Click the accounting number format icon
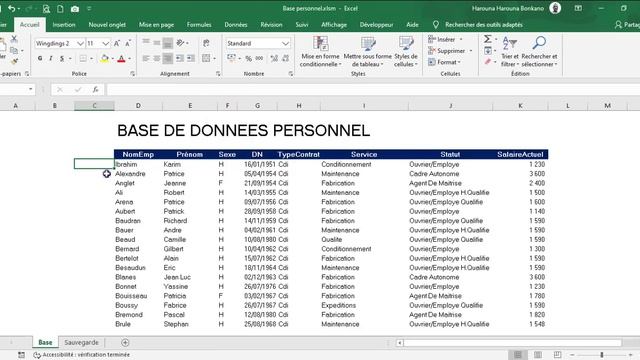The image size is (640, 360). click(231, 58)
